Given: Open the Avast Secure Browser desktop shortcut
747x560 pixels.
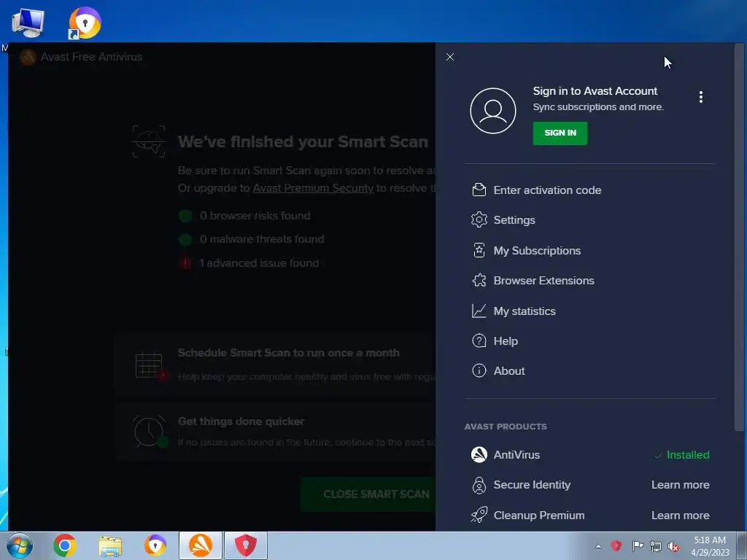Looking at the screenshot, I should click(x=85, y=23).
